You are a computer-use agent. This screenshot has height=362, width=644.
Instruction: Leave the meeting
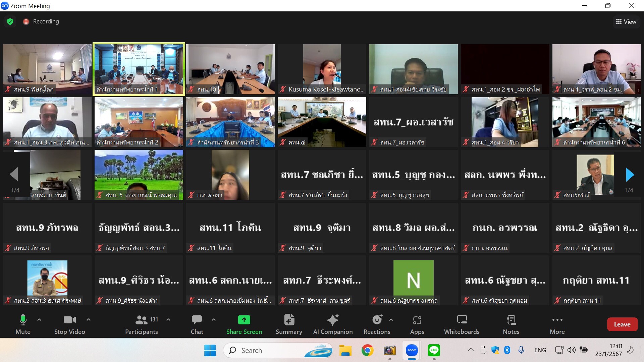click(x=622, y=324)
